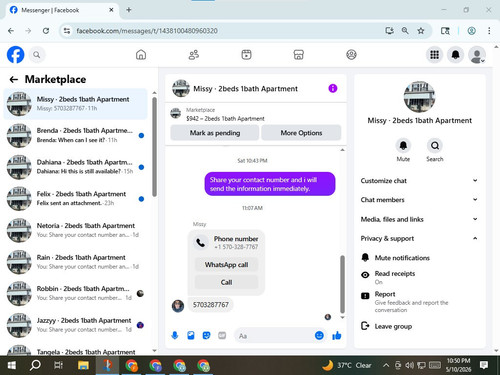Expand Customize chat section

click(x=419, y=181)
